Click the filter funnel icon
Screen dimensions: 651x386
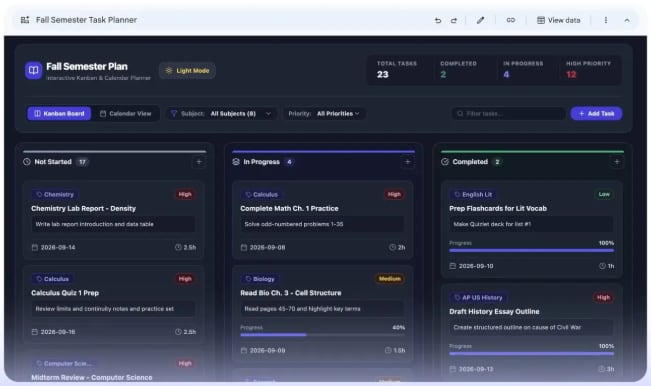(174, 114)
